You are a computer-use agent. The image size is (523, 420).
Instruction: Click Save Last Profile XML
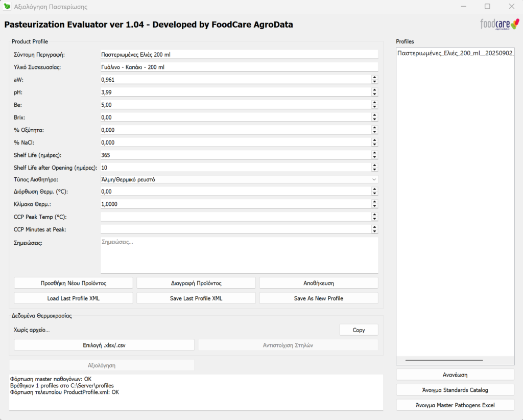point(196,298)
